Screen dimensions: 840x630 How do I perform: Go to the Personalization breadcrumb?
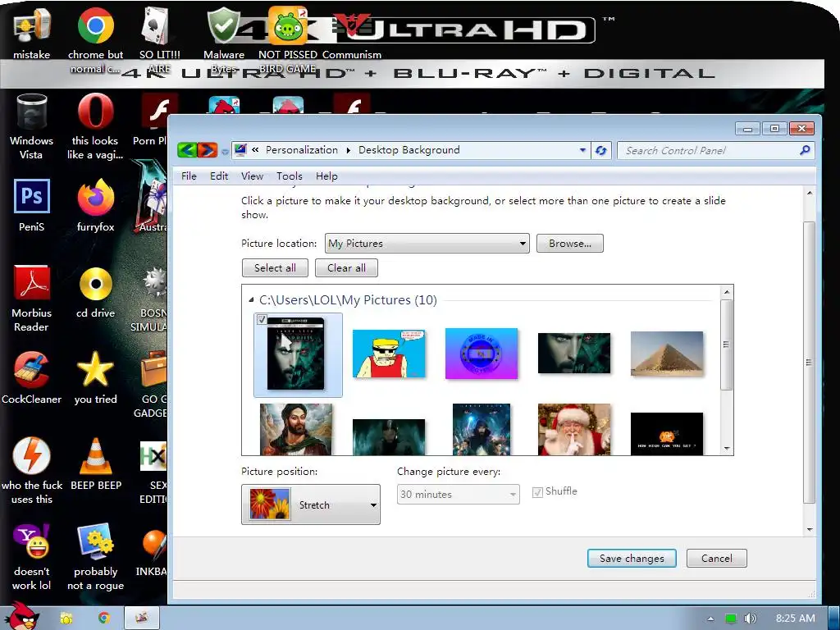302,150
